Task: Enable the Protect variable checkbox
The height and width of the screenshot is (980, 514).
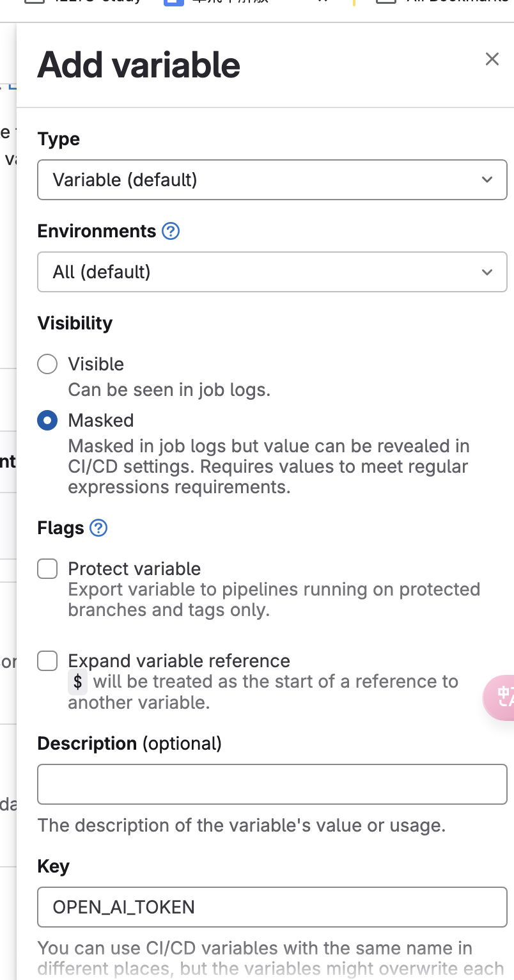Action: click(x=47, y=569)
